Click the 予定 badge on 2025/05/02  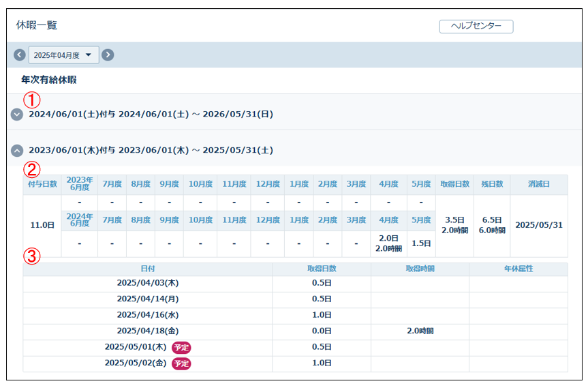181,363
